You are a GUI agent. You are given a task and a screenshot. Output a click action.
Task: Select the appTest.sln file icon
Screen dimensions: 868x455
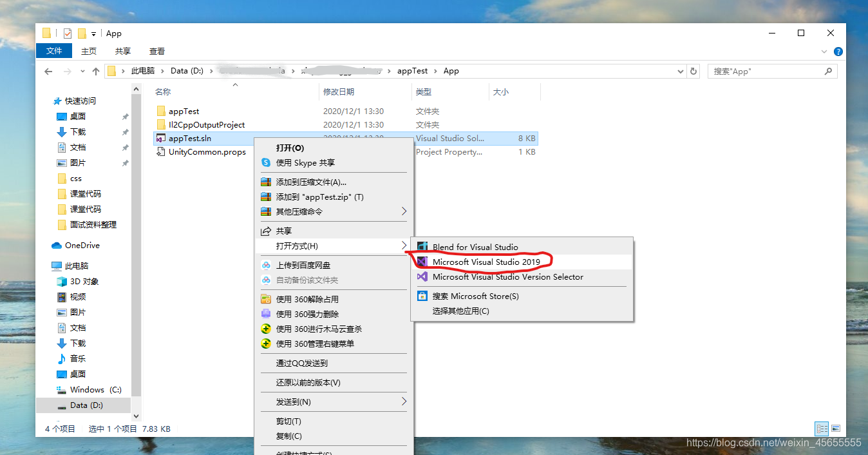(x=161, y=138)
